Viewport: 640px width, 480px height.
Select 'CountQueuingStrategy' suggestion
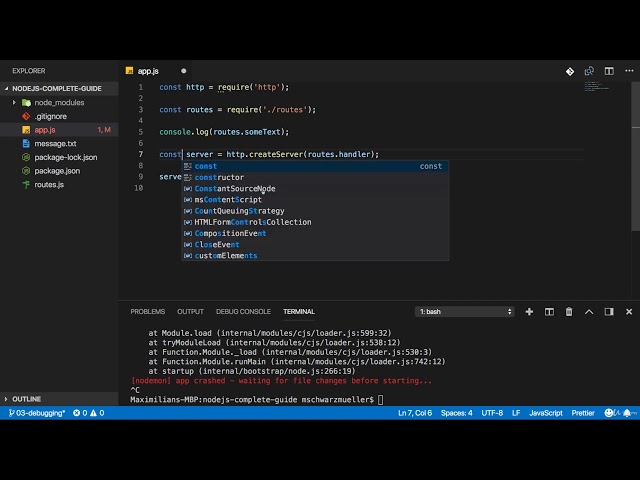[x=315, y=211]
